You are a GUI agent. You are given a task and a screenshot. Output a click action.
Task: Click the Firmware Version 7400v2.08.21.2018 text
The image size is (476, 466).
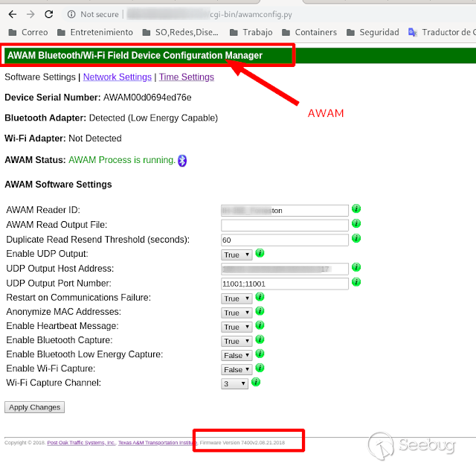coord(242,443)
